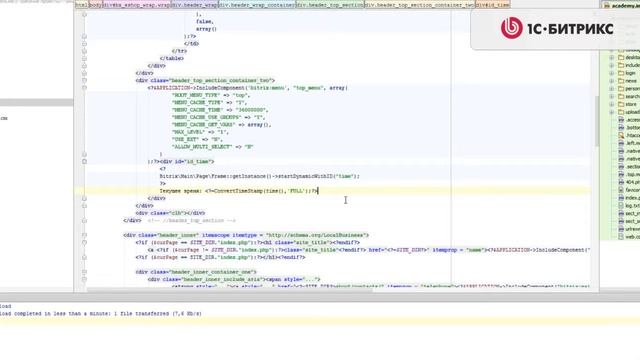
Task: Select the store folder icon
Action: (x=621, y=104)
